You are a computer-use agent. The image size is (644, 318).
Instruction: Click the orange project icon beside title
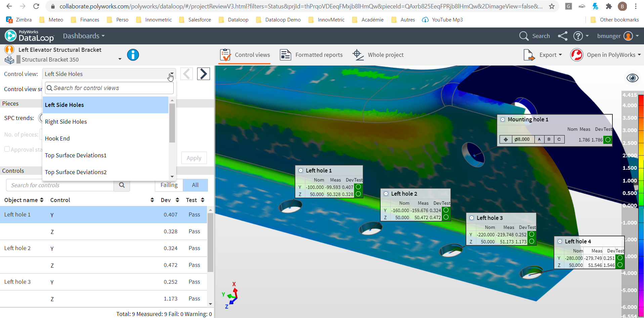click(x=9, y=49)
